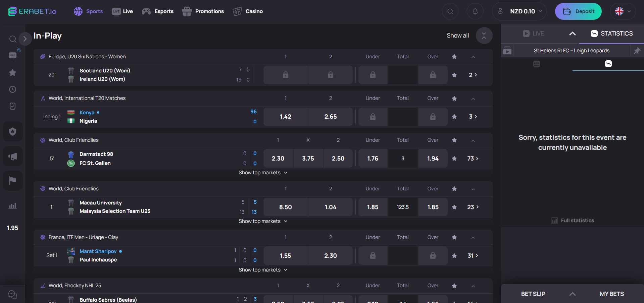644x303 pixels.
Task: Open the bar chart sidebar icon
Action: [12, 206]
